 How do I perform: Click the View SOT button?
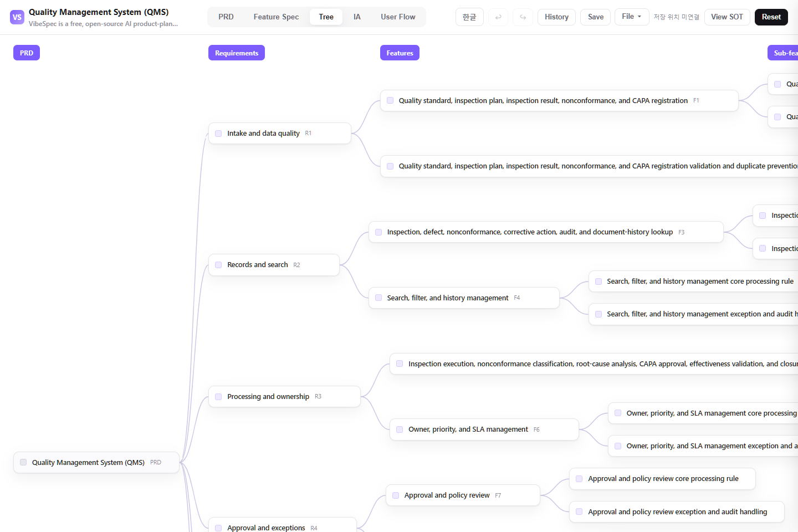click(x=727, y=17)
